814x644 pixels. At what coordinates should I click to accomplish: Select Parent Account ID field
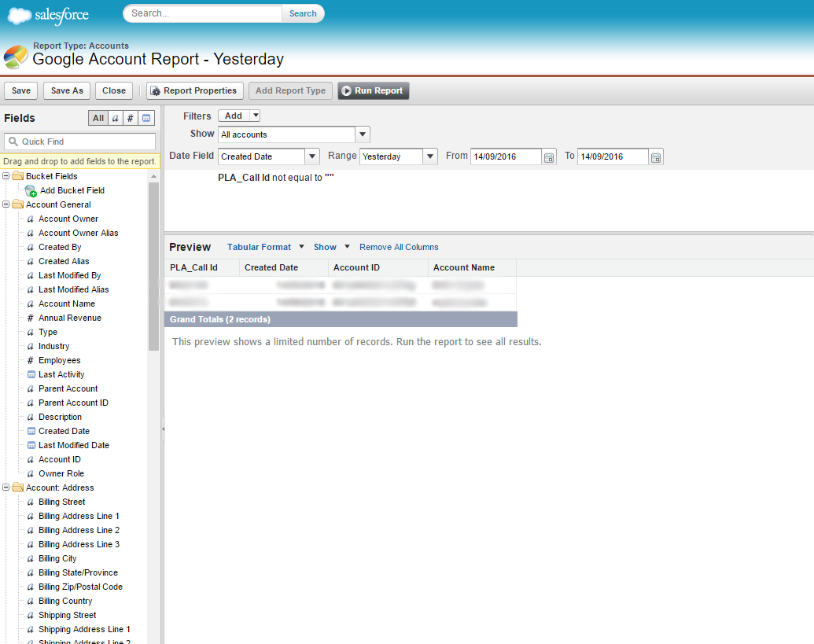pos(73,403)
